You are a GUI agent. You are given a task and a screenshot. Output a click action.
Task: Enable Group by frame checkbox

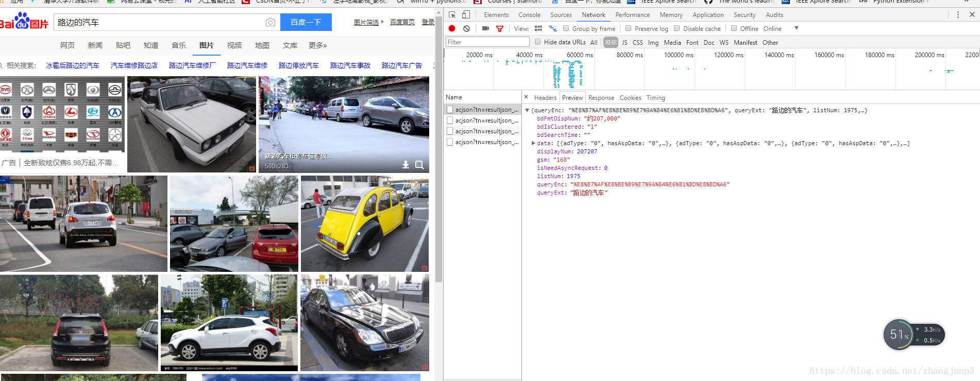(566, 28)
